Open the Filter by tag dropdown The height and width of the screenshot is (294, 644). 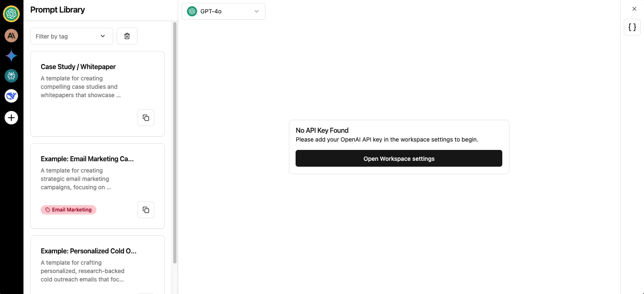(x=71, y=36)
